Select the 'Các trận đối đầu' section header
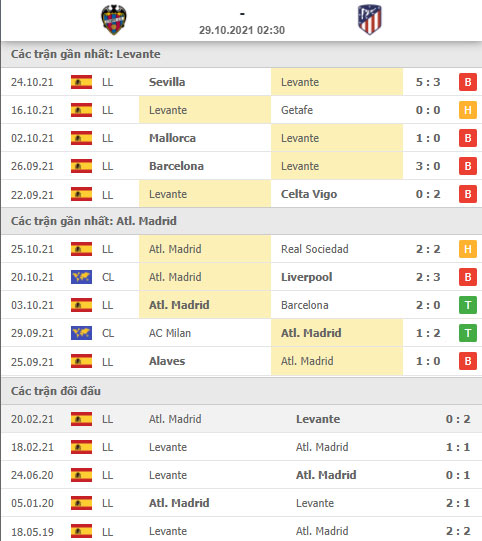Image resolution: width=482 pixels, height=541 pixels. pos(56,391)
